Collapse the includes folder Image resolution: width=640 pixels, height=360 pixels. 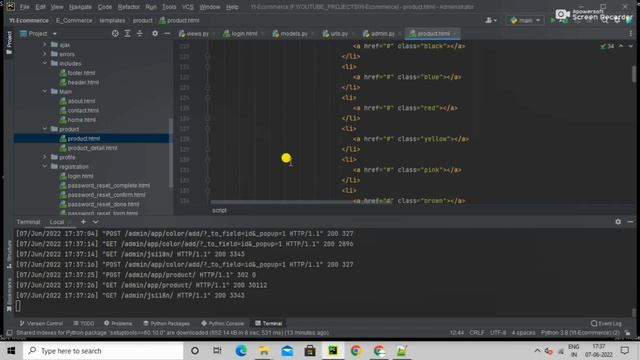45,63
